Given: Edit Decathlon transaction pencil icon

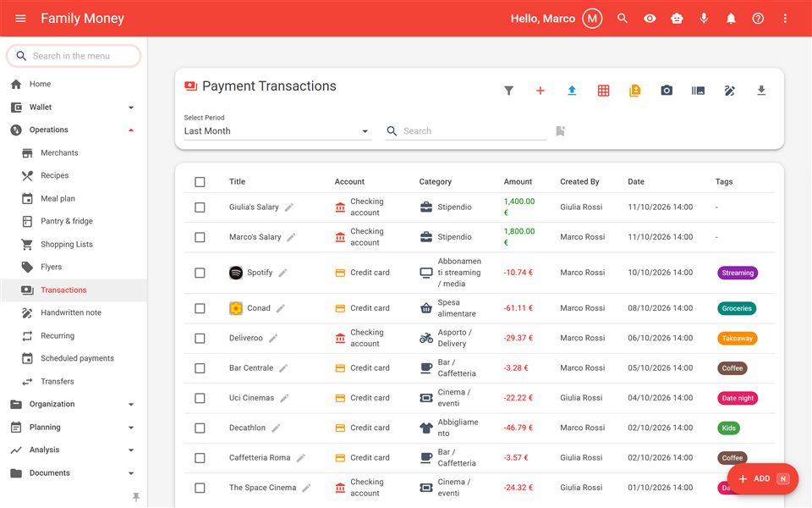Looking at the screenshot, I should [276, 428].
